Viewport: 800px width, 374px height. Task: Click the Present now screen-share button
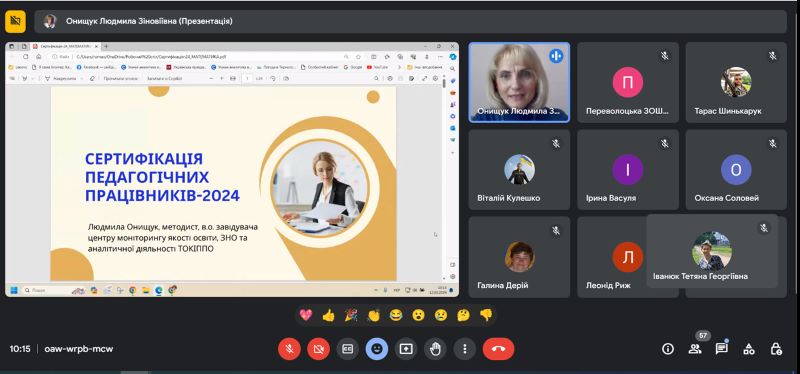[x=406, y=349]
